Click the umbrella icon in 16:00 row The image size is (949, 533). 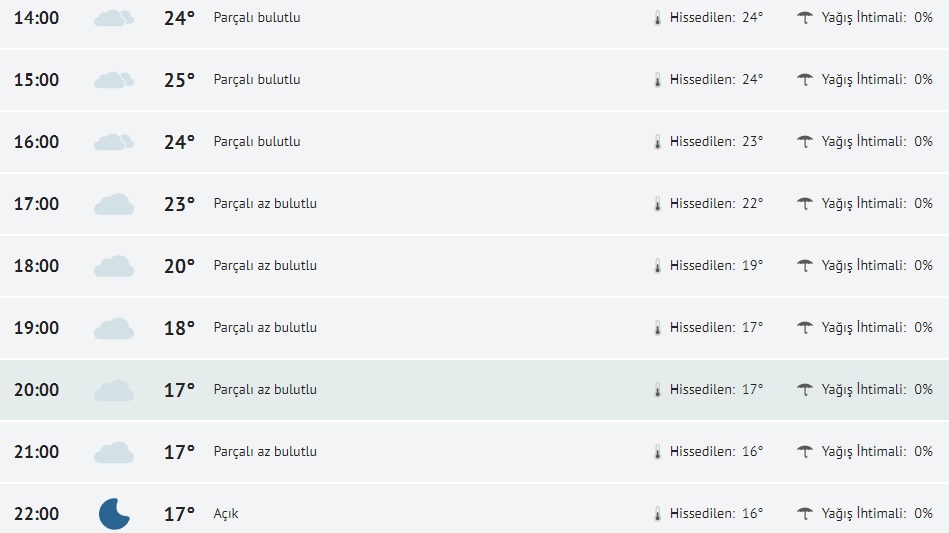[x=805, y=142]
